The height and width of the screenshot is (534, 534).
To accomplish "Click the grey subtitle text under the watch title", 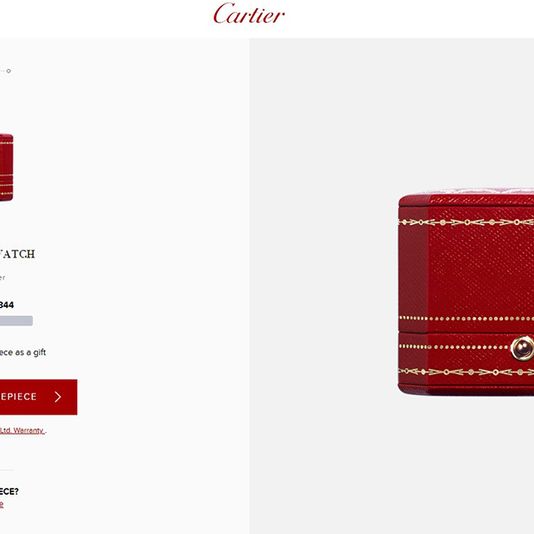I will [3, 278].
